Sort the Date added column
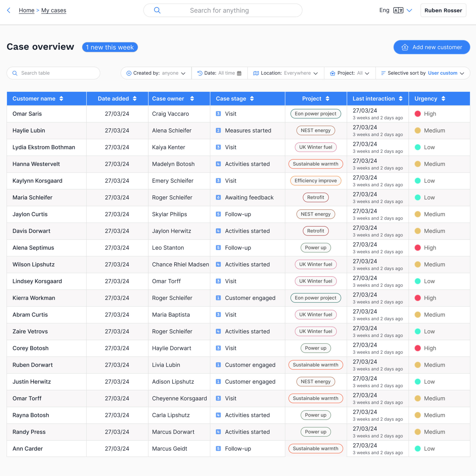The image size is (476, 476). pyautogui.click(x=134, y=99)
